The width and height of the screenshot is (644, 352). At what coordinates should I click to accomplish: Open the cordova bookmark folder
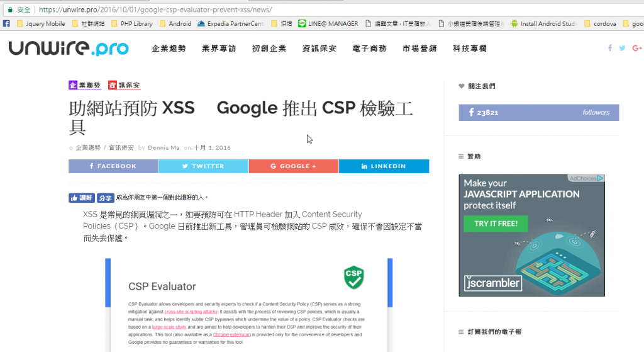(x=600, y=23)
